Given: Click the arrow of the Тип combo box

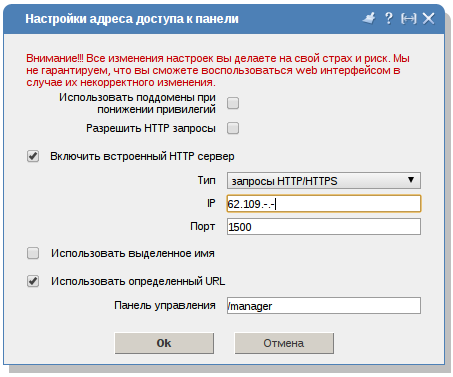Looking at the screenshot, I should point(411,180).
